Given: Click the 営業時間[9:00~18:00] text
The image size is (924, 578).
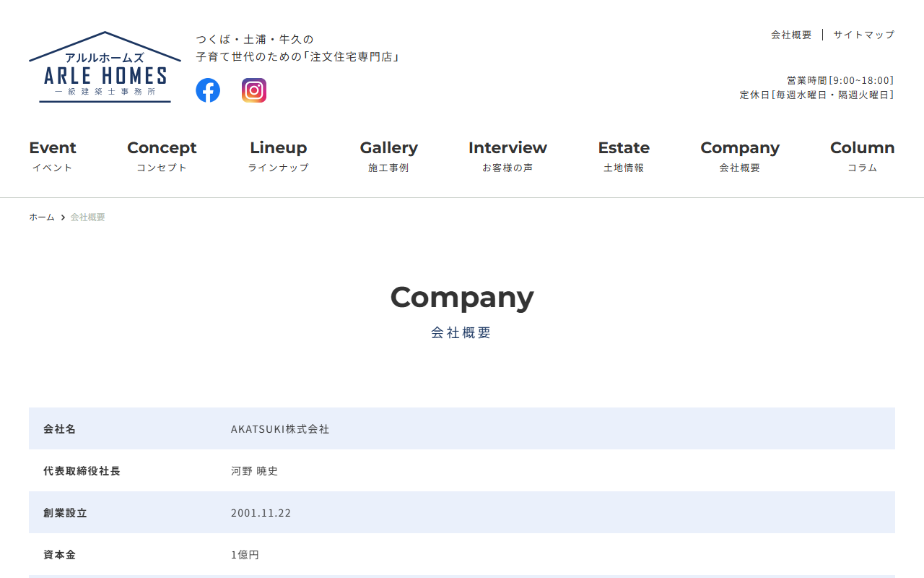Looking at the screenshot, I should coord(840,80).
